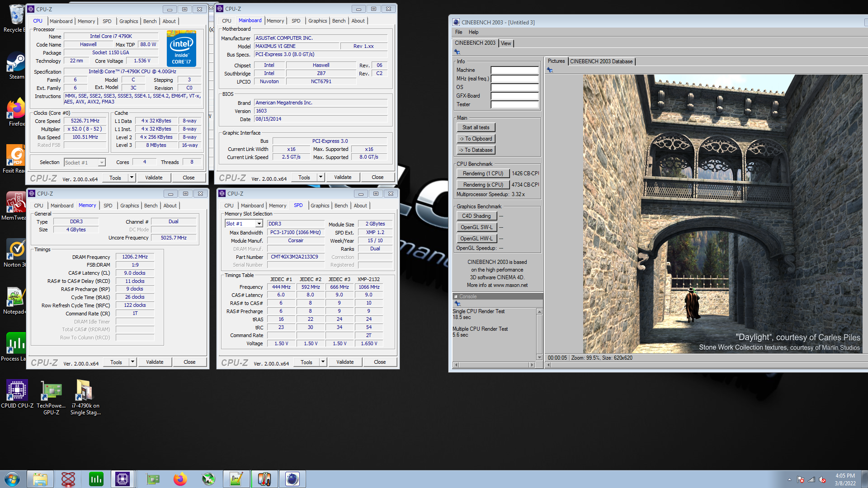
Task: Expand Tools dropdown arrow in Mainboard window
Action: pyautogui.click(x=321, y=177)
